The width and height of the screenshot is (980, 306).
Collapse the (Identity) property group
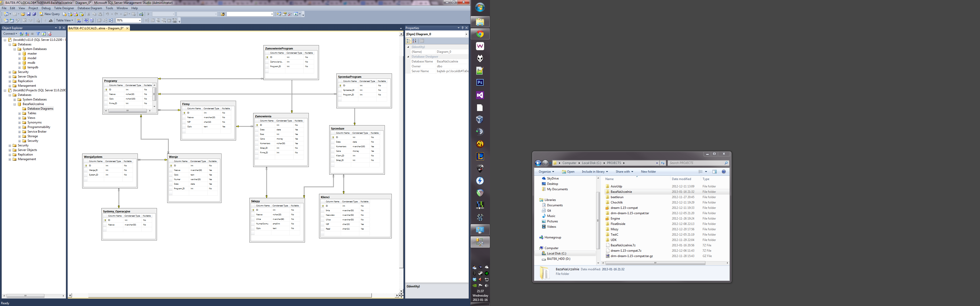tap(408, 47)
